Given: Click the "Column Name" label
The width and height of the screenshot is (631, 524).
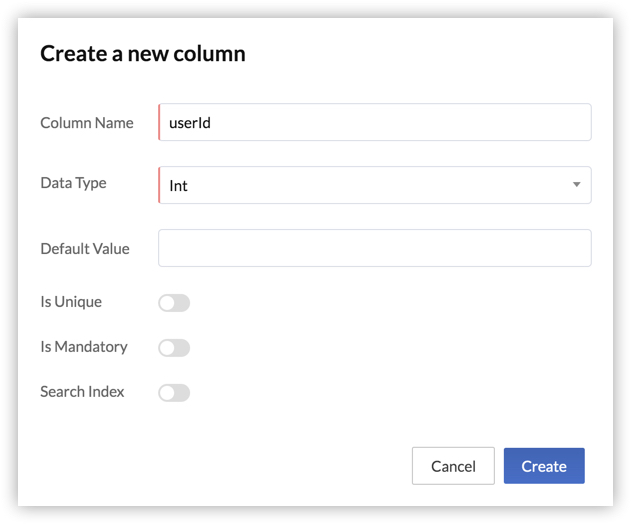Looking at the screenshot, I should [x=86, y=123].
